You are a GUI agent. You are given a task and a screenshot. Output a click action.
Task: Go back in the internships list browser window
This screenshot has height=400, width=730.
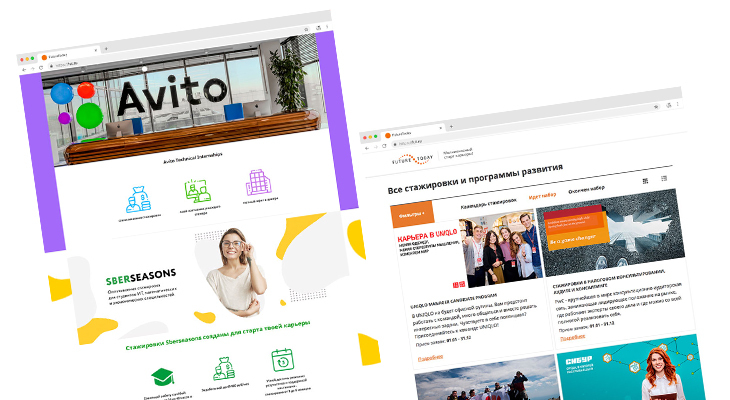tap(367, 148)
